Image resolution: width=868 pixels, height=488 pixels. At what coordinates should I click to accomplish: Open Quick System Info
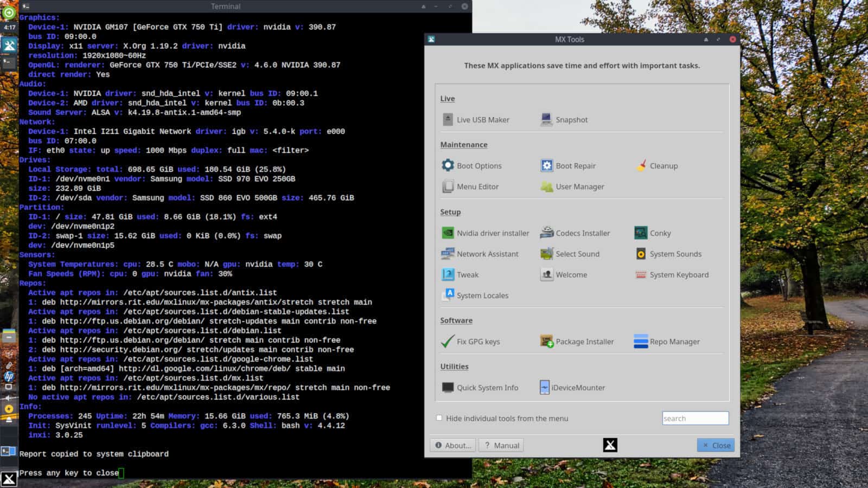coord(480,388)
